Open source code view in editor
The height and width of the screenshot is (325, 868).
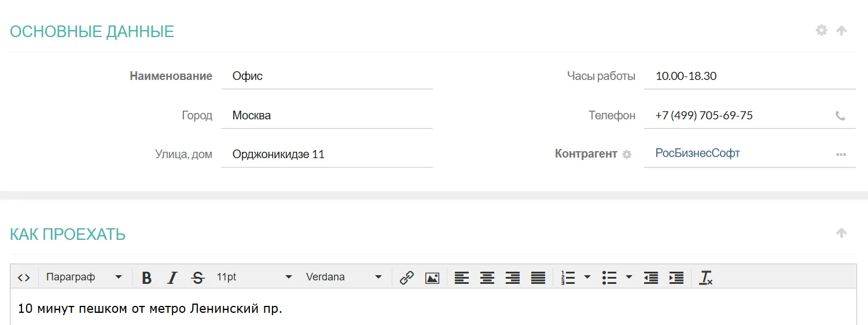pos(24,277)
